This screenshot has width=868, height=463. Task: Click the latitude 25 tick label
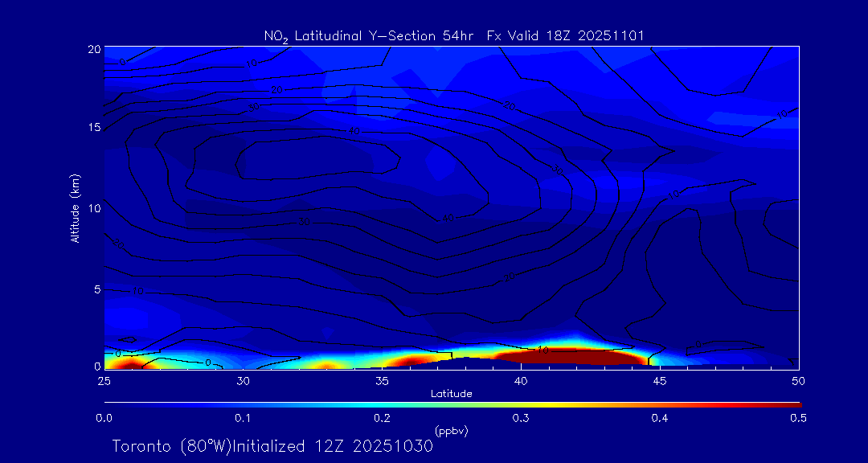104,379
